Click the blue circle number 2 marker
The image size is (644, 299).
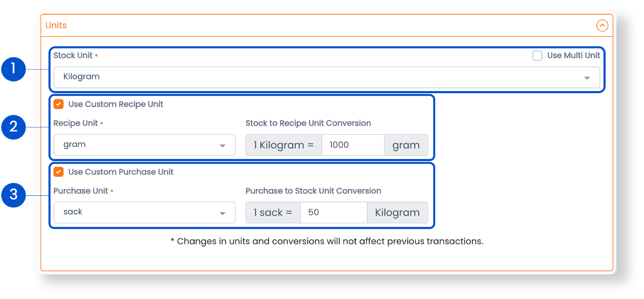pos(14,127)
